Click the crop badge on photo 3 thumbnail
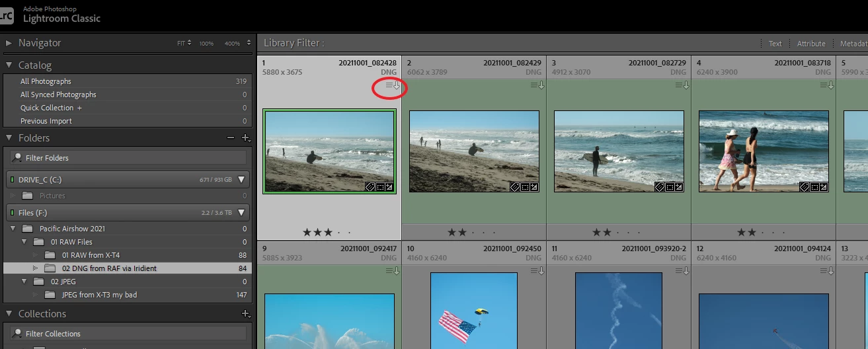The image size is (868, 349). (670, 187)
